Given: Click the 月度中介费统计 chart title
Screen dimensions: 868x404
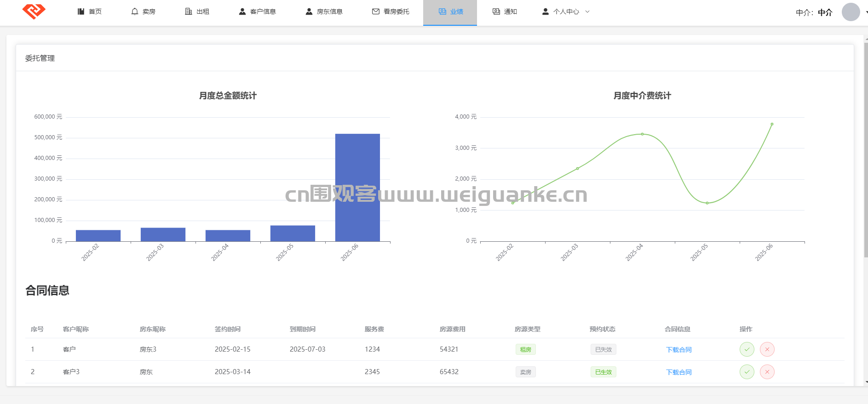Looking at the screenshot, I should coord(642,96).
